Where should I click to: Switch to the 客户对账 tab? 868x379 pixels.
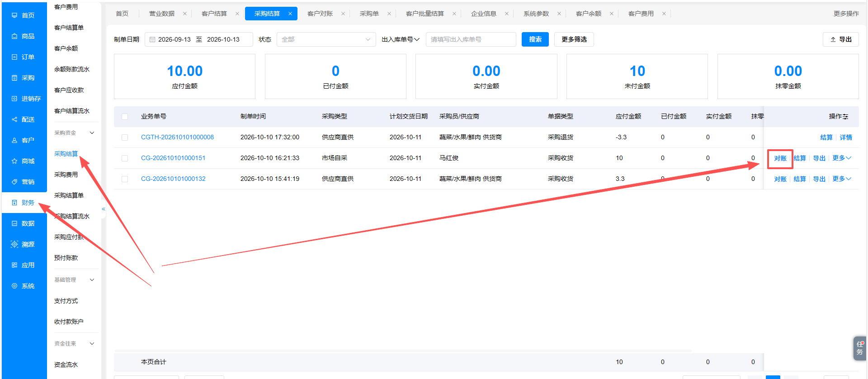point(320,14)
